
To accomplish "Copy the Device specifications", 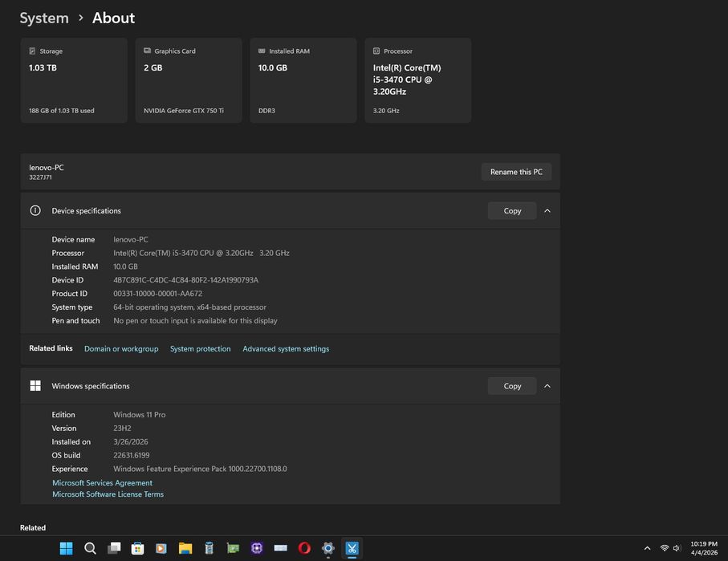I will [x=512, y=211].
